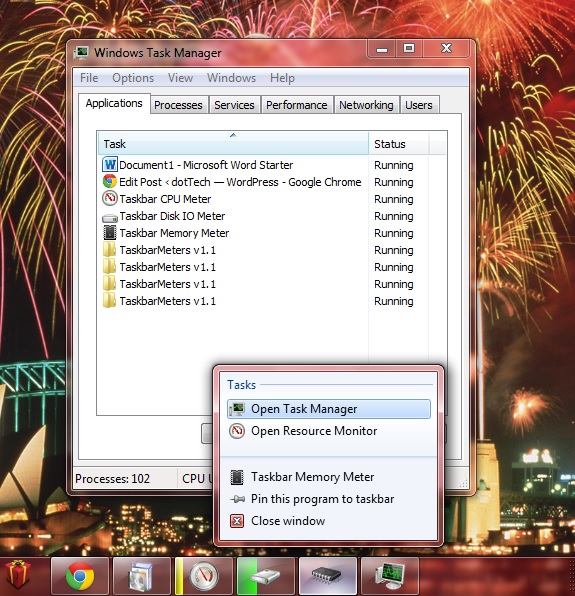The image size is (575, 596).
Task: Sort by the Task column header
Action: (233, 144)
